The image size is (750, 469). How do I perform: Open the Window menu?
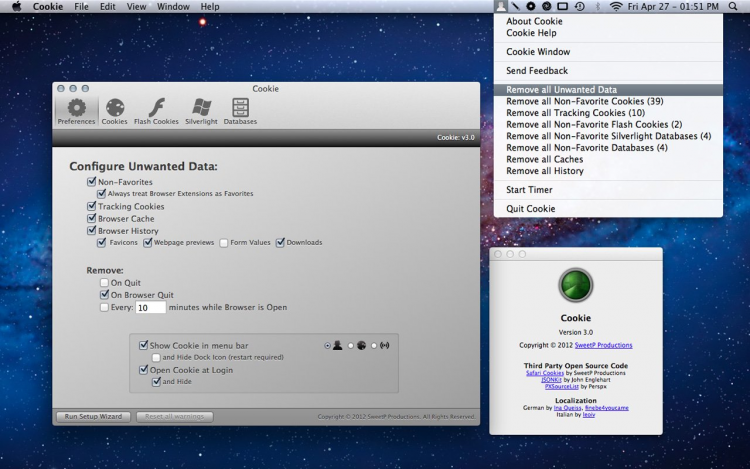[173, 6]
